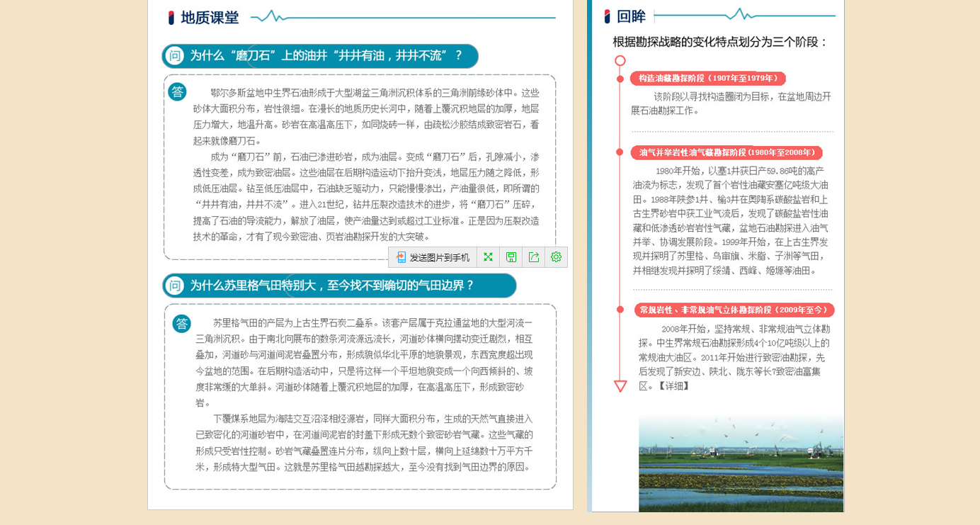
Task: Click the 发送图片到手机 button
Action: (x=433, y=257)
